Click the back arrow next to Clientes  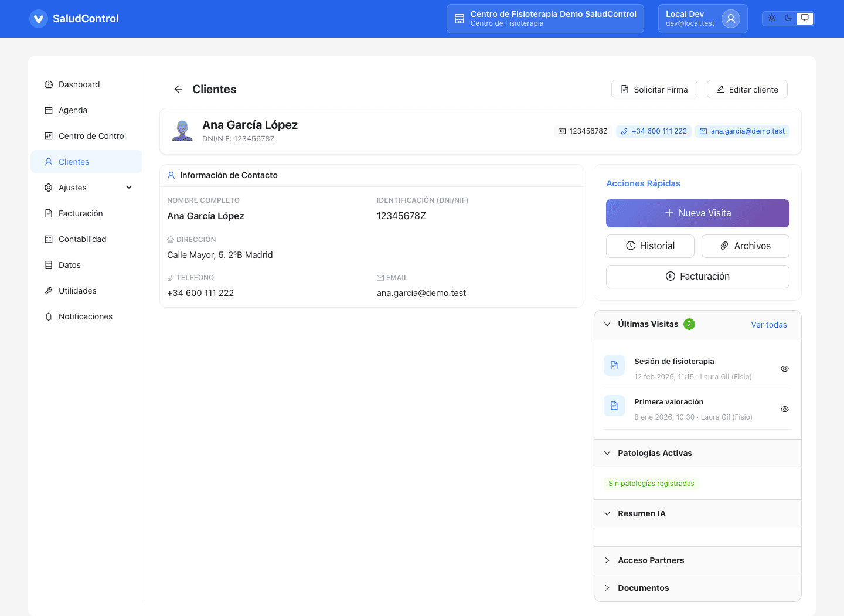(178, 89)
